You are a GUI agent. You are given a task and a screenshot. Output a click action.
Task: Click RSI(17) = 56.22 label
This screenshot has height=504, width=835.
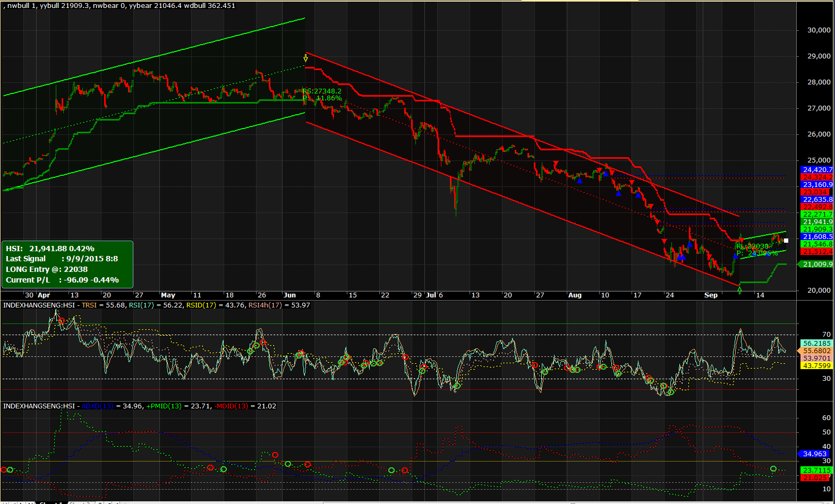[156, 305]
